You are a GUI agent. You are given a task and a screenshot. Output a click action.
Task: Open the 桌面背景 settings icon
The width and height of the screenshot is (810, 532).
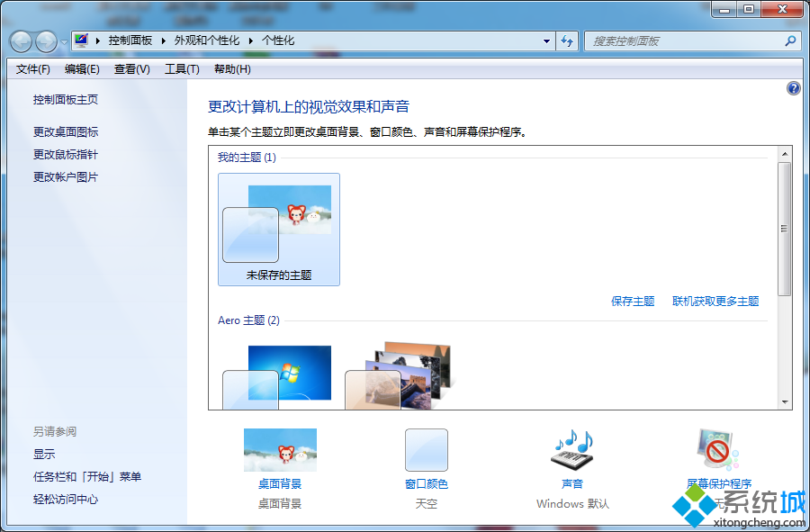280,449
